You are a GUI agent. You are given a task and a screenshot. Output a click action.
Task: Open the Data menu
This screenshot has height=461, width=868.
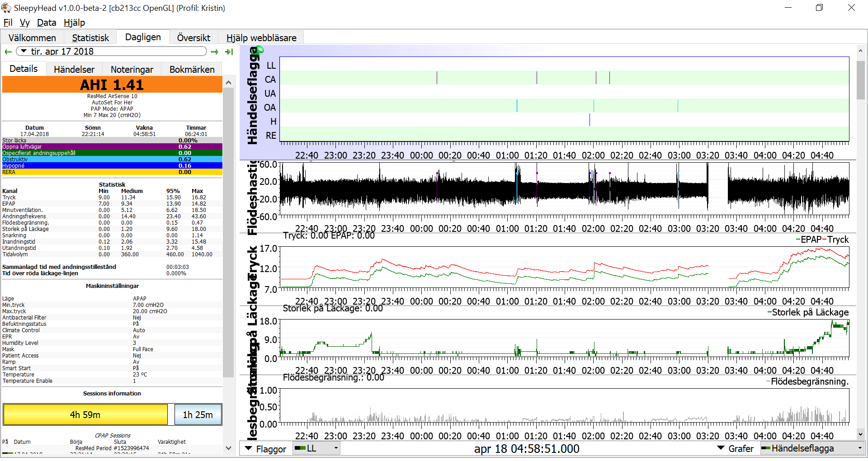click(47, 23)
